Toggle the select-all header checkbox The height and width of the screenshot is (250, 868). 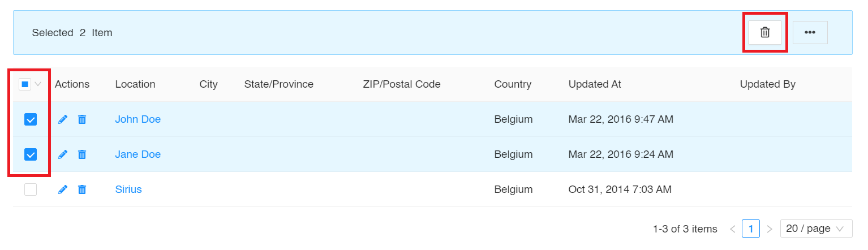[25, 84]
